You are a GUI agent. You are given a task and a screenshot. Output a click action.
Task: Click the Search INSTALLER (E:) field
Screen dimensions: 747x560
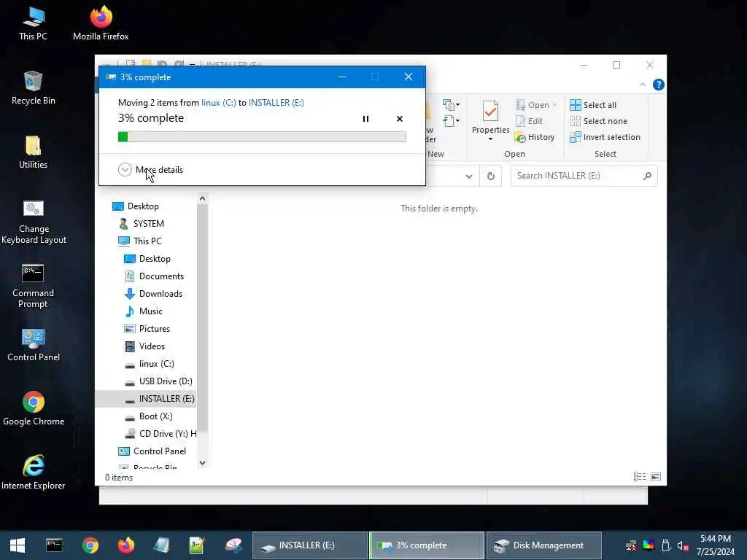point(584,176)
